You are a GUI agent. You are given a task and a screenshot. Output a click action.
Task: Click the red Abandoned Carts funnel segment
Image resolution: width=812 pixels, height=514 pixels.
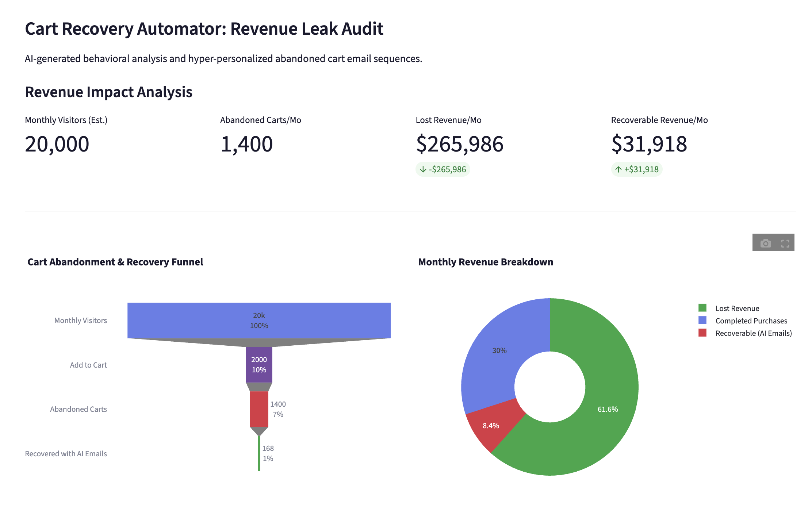[x=259, y=409]
